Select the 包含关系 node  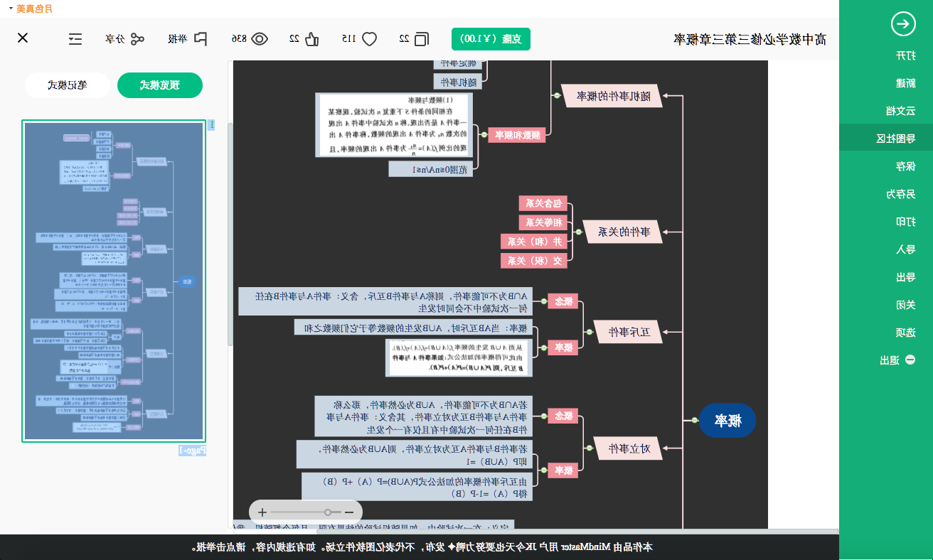click(543, 203)
